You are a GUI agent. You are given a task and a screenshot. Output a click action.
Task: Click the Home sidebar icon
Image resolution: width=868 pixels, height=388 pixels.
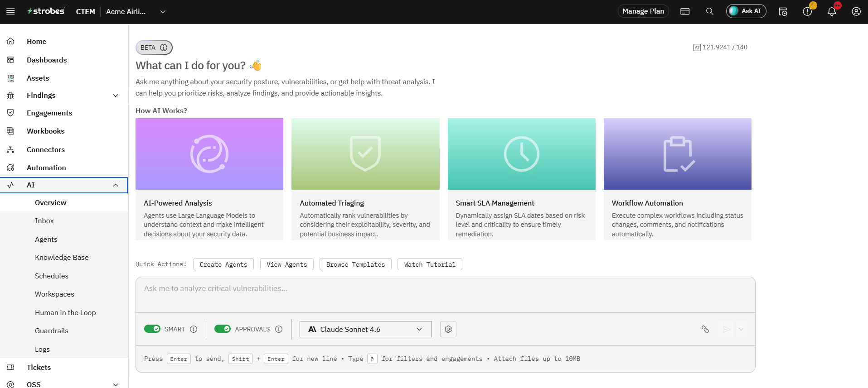(x=10, y=41)
